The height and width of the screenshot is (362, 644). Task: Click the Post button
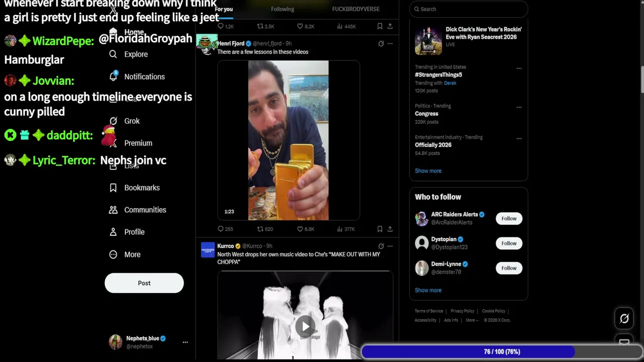(144, 283)
